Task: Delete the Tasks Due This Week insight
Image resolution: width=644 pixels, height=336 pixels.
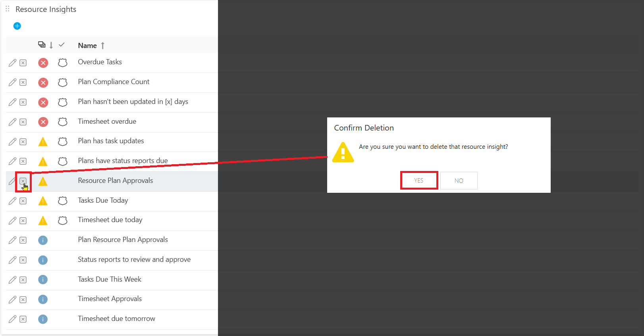Action: click(23, 280)
